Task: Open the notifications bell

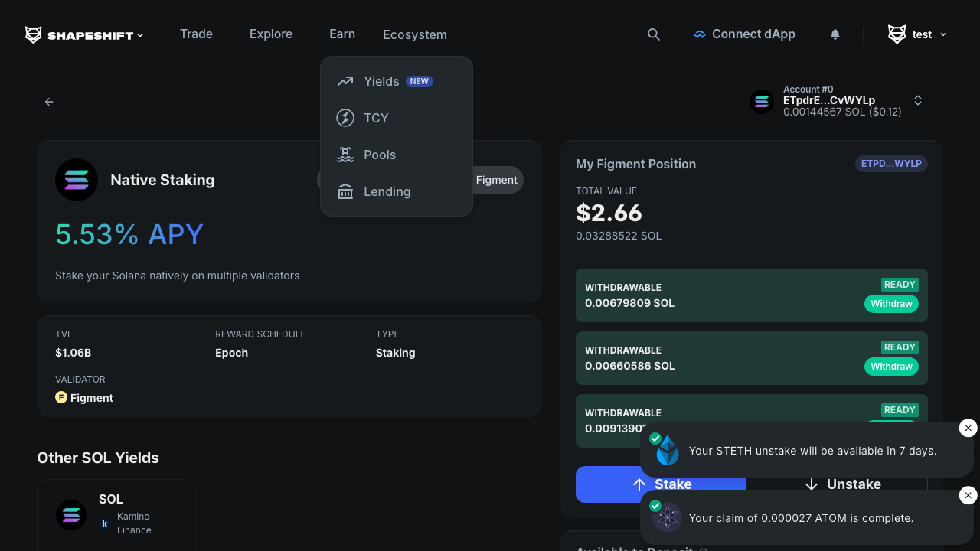Action: (835, 34)
